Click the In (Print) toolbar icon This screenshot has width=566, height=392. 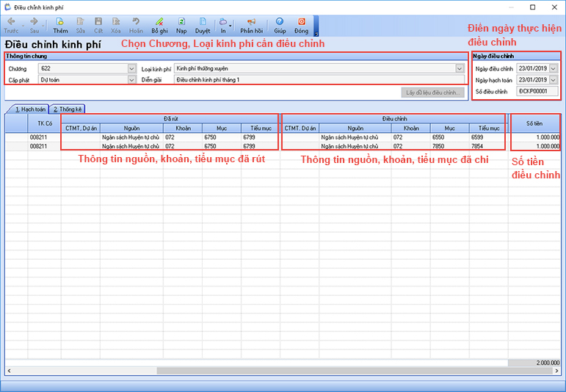click(x=222, y=26)
